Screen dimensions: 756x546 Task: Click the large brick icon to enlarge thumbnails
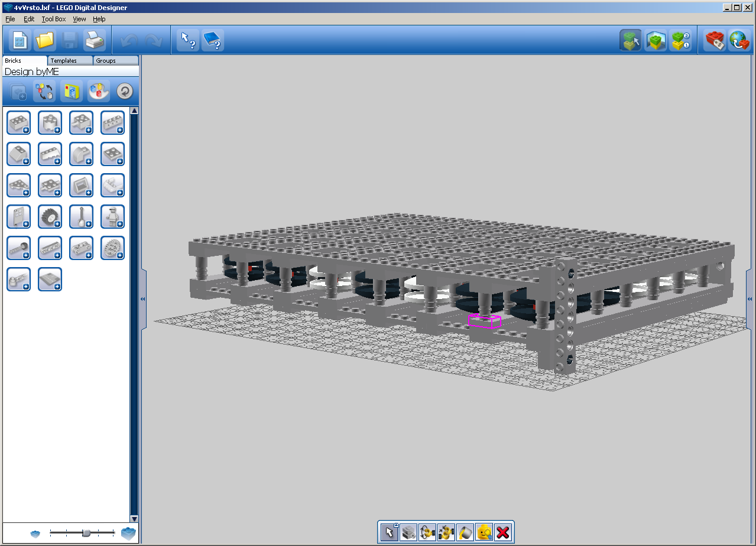pos(128,533)
